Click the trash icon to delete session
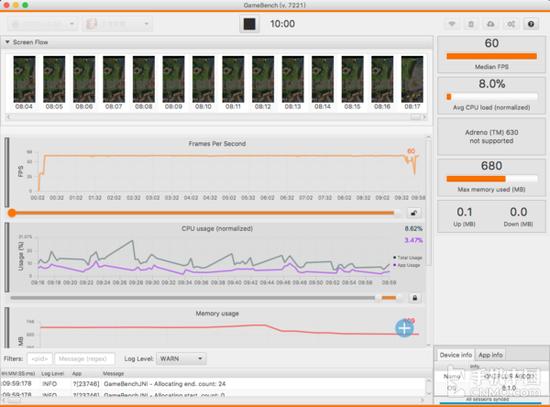The image size is (550, 407). click(471, 24)
